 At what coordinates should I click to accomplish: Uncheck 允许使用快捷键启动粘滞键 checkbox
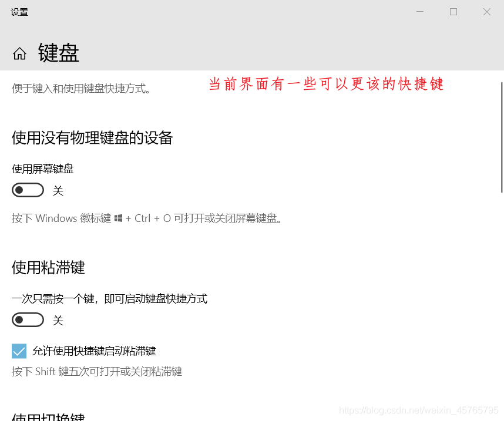[19, 351]
